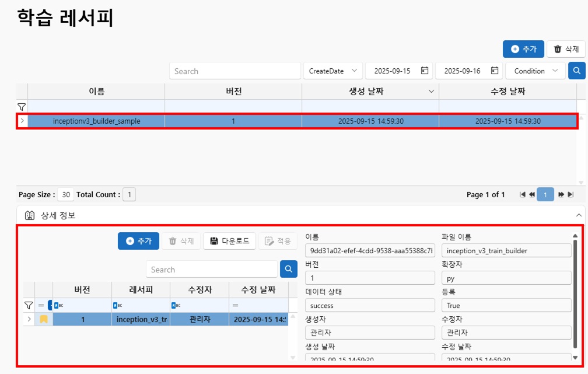Click the filter funnel icon in the detail grid
The width and height of the screenshot is (588, 374).
(29, 305)
